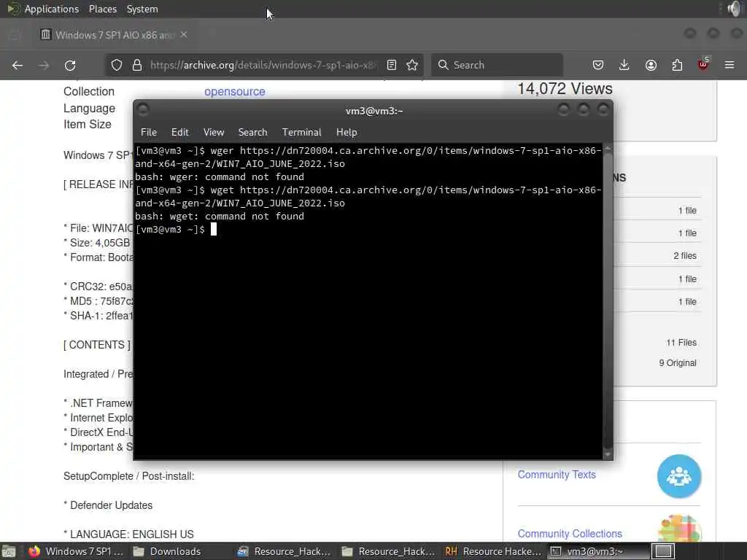This screenshot has height=560, width=747.
Task: Click '* Defender Updates' text
Action: tap(108, 505)
